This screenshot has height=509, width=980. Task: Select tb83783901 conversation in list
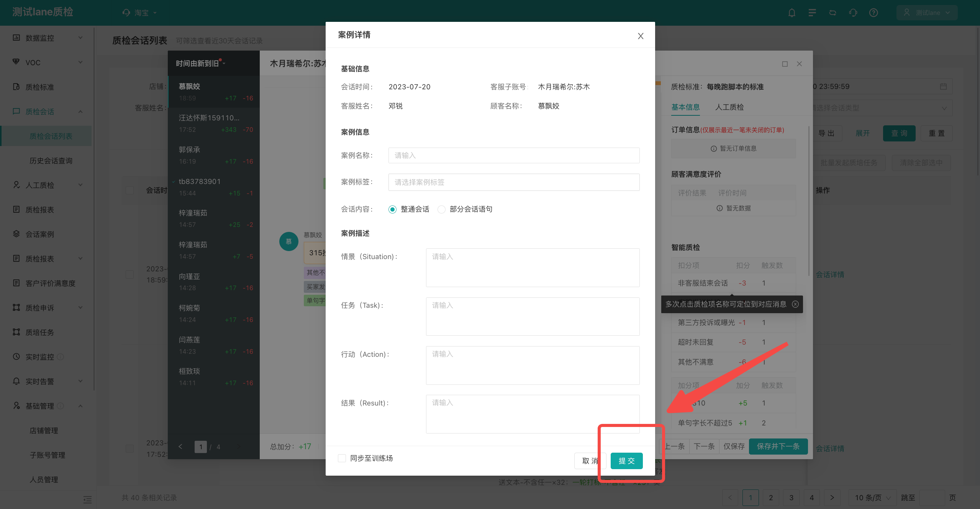click(214, 187)
